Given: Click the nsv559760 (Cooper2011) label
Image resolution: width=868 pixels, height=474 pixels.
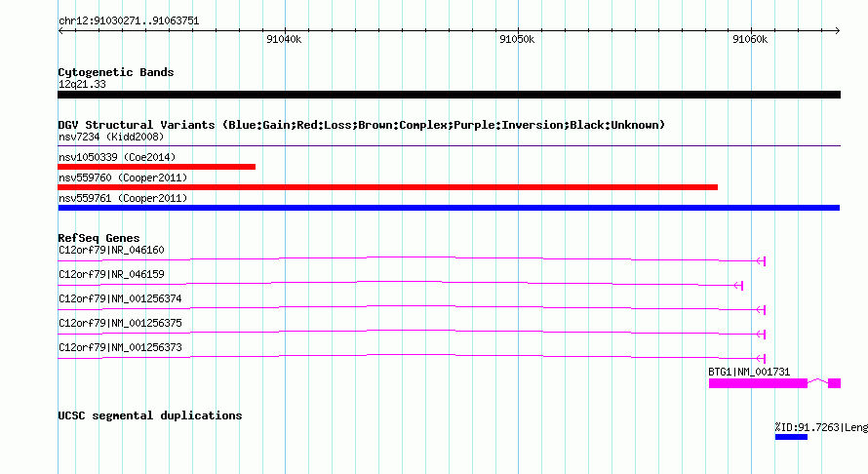Looking at the screenshot, I should 123,178.
